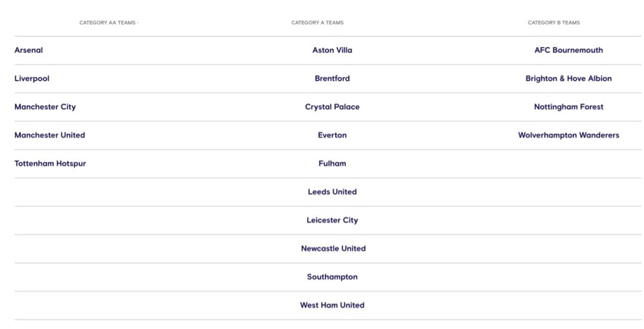The image size is (644, 329).
Task: Click Leicester City team
Action: click(x=332, y=220)
